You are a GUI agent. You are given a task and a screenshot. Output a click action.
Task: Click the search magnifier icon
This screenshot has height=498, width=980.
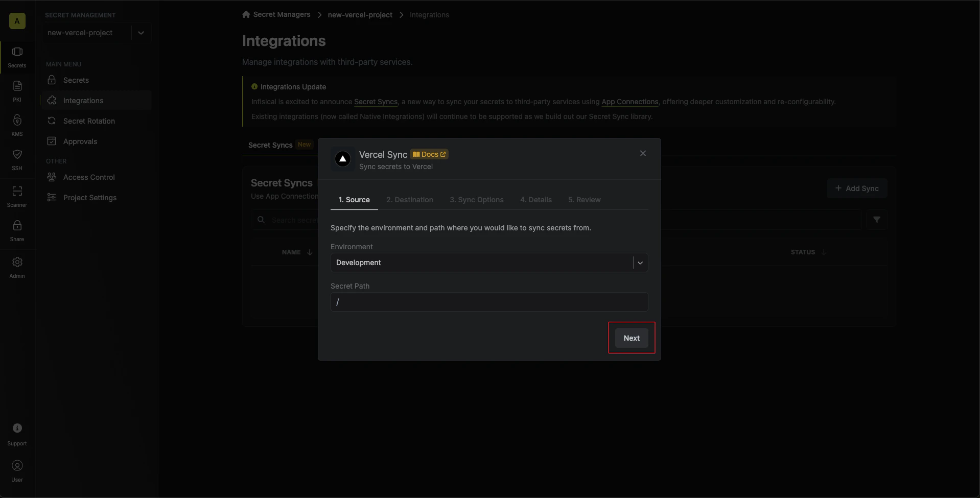[261, 220]
